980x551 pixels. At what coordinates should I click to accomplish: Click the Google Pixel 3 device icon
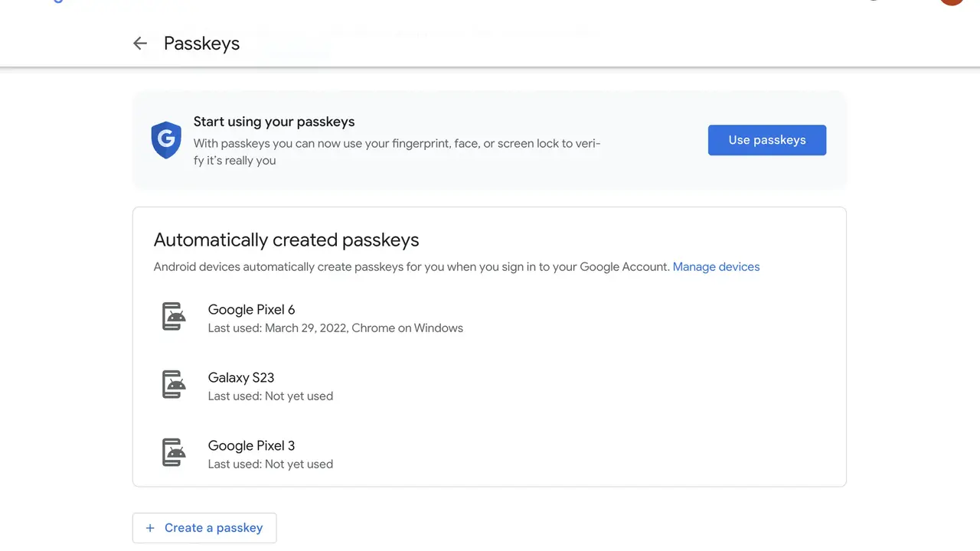174,453
